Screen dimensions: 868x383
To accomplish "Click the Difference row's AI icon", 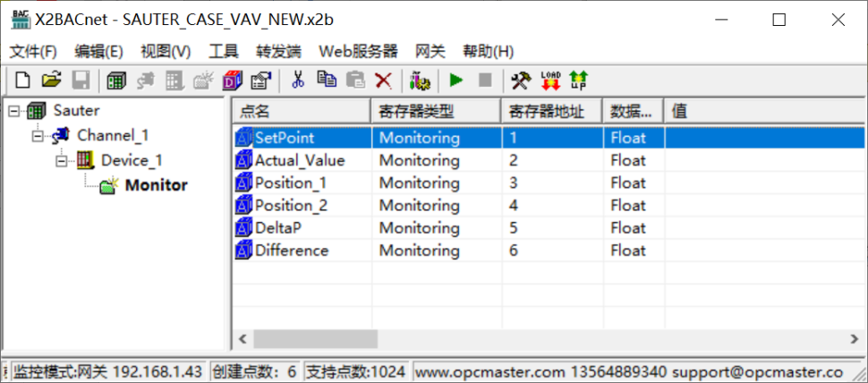I will click(243, 251).
